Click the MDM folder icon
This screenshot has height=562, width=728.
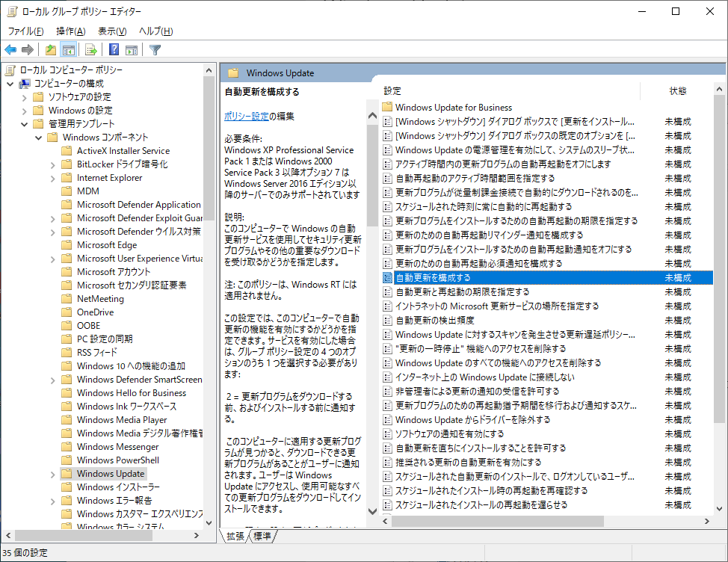coord(67,191)
